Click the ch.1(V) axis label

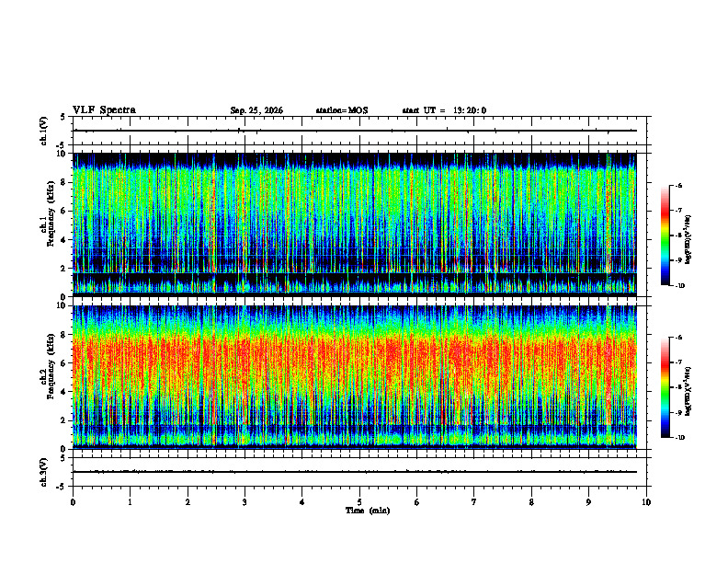click(x=44, y=131)
